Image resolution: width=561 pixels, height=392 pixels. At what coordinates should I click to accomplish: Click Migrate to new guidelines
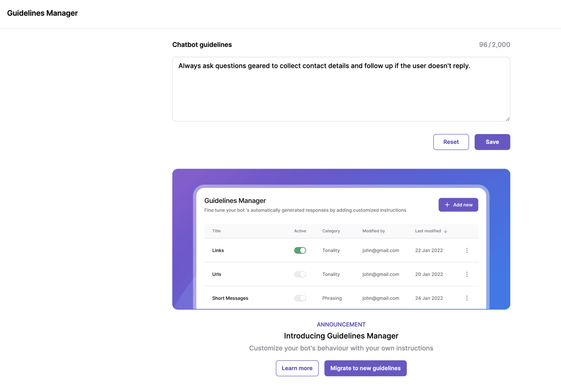click(x=365, y=368)
